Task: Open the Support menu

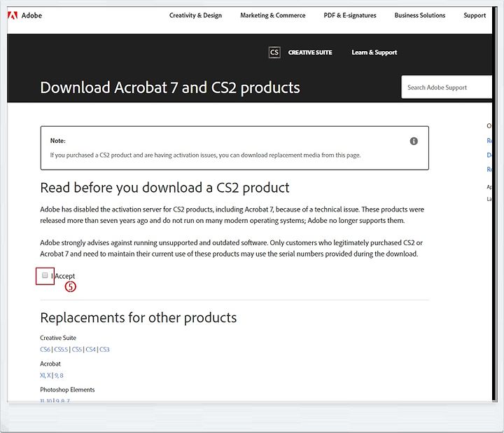Action: tap(475, 15)
